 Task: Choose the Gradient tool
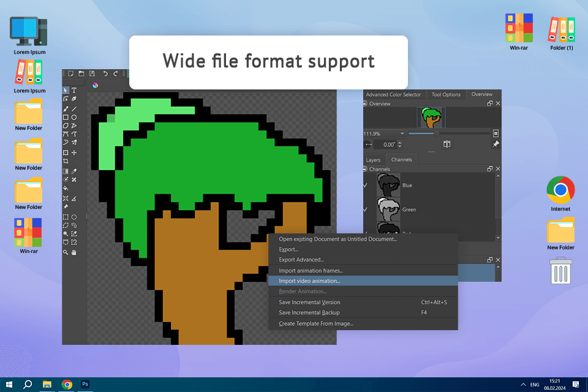[x=66, y=171]
